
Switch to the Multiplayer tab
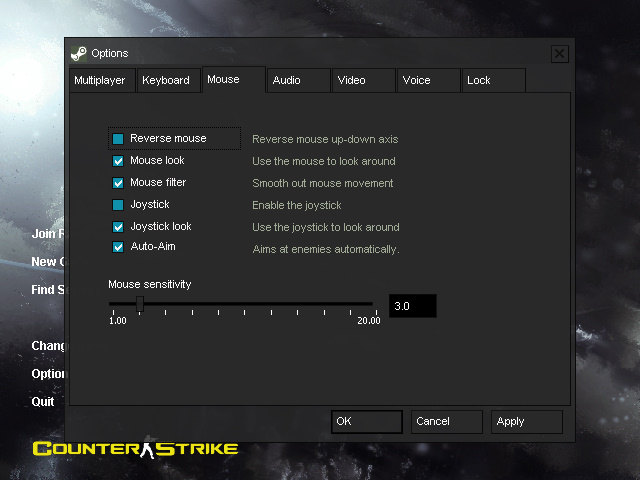point(100,81)
